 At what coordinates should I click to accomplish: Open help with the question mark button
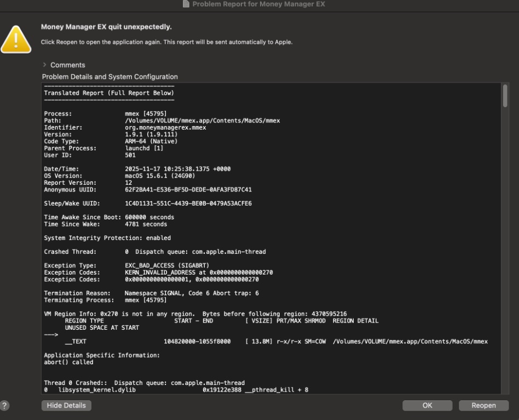(x=5, y=405)
